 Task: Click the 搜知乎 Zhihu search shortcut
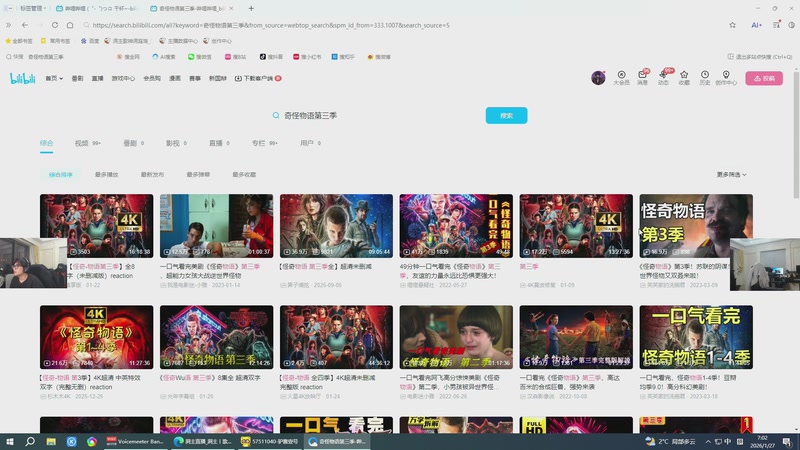click(343, 57)
